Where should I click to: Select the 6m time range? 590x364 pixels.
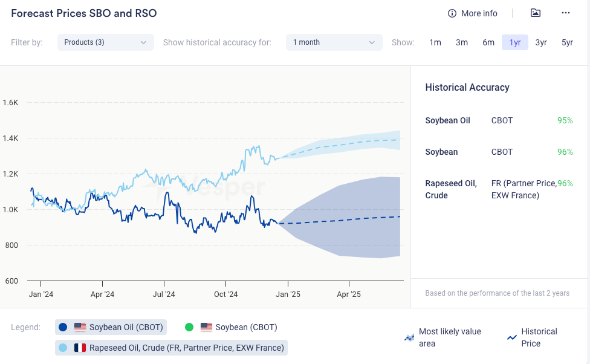click(488, 42)
